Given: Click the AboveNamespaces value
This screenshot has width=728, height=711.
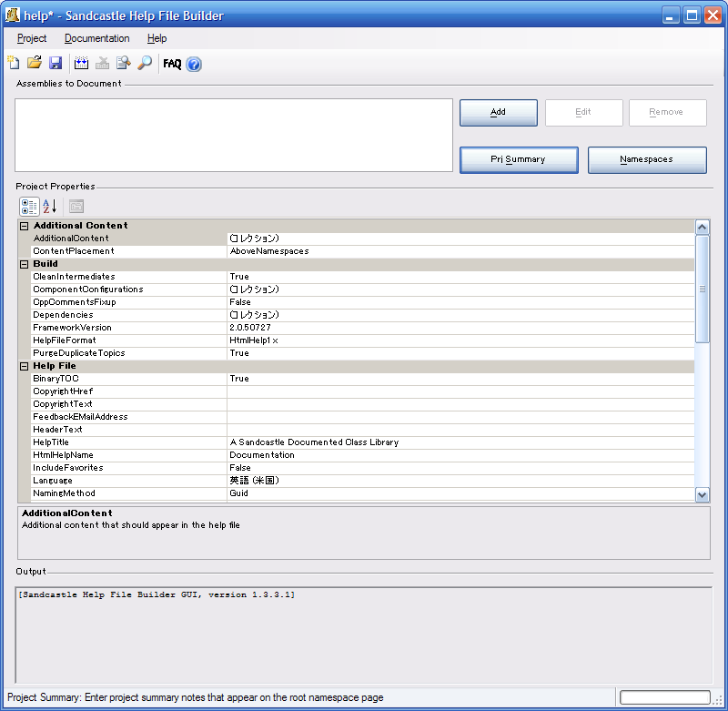Looking at the screenshot, I should [x=269, y=251].
